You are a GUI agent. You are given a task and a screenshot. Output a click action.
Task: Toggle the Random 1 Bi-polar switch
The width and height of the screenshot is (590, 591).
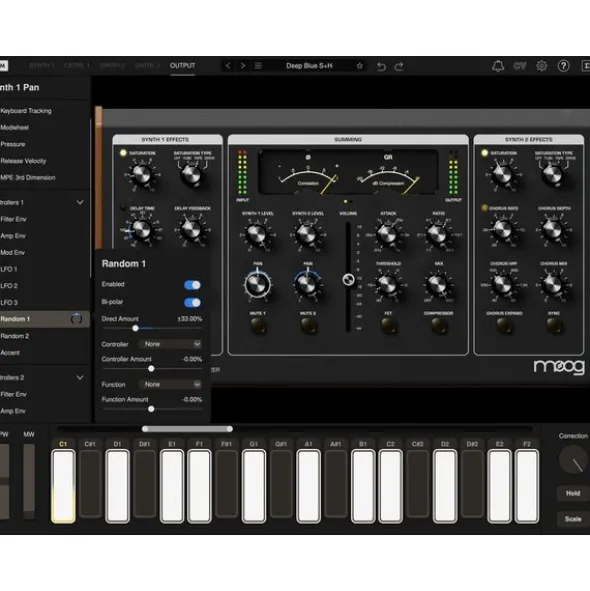click(x=192, y=303)
